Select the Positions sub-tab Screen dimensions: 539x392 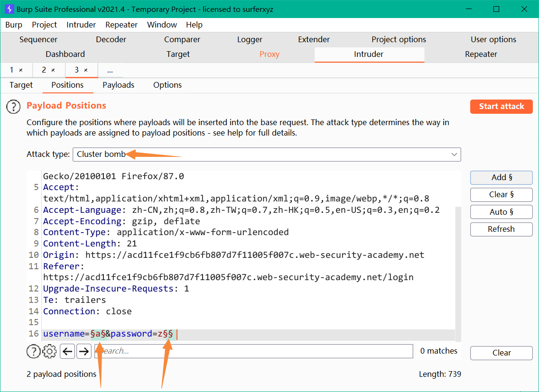pos(67,85)
